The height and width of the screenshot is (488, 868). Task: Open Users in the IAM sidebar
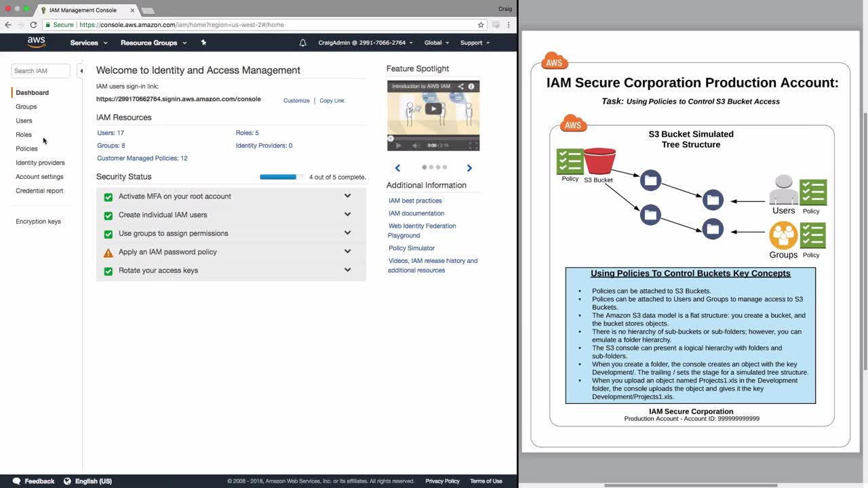coord(24,121)
